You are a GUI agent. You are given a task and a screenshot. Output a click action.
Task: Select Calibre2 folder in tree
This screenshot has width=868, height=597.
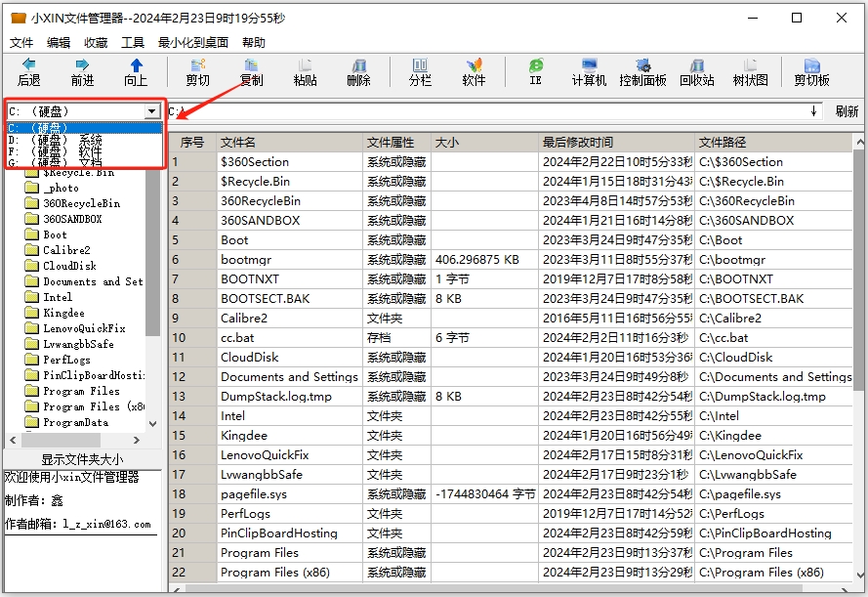(66, 250)
